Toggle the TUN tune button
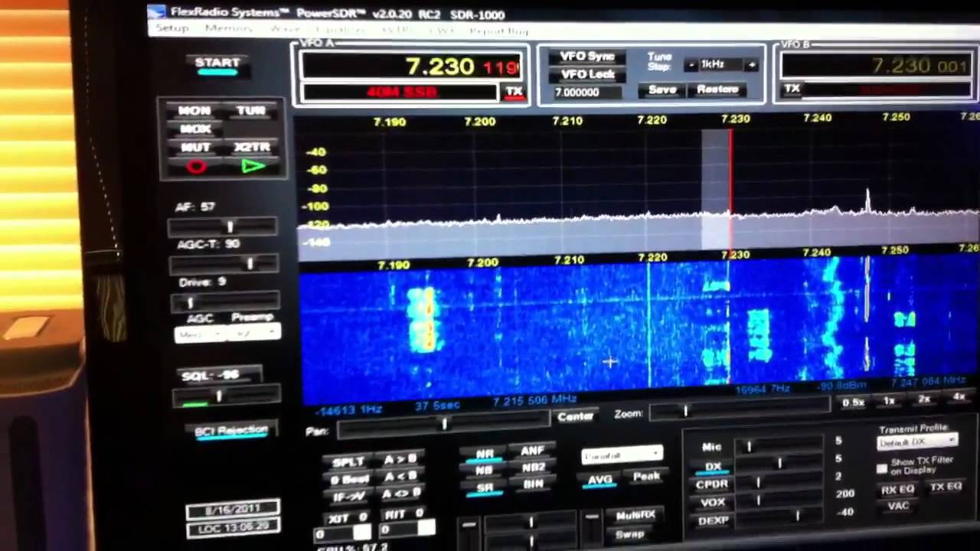This screenshot has width=980, height=551. tap(251, 111)
